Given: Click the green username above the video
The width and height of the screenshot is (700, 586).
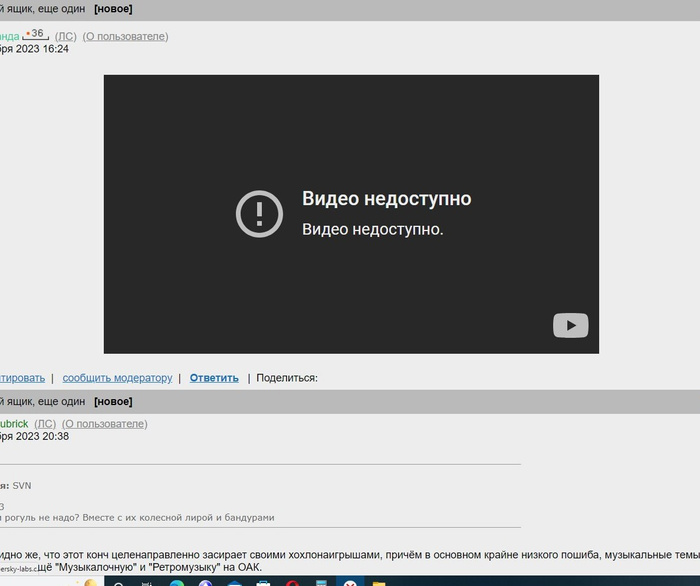Looking at the screenshot, I should [x=9, y=36].
